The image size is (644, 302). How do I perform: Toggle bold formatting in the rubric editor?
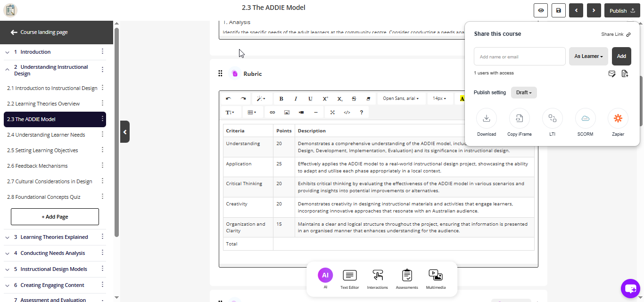point(281,98)
